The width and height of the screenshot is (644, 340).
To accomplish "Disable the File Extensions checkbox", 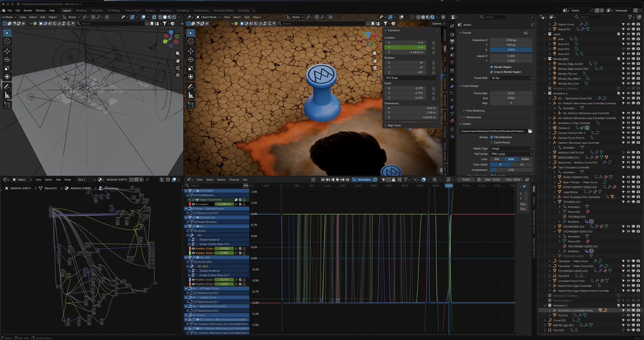I will [x=492, y=137].
